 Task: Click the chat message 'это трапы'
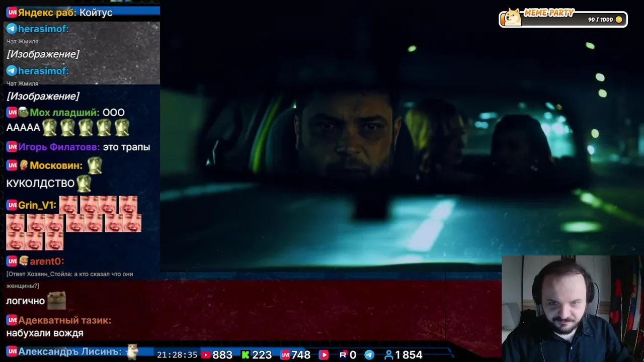tap(126, 147)
